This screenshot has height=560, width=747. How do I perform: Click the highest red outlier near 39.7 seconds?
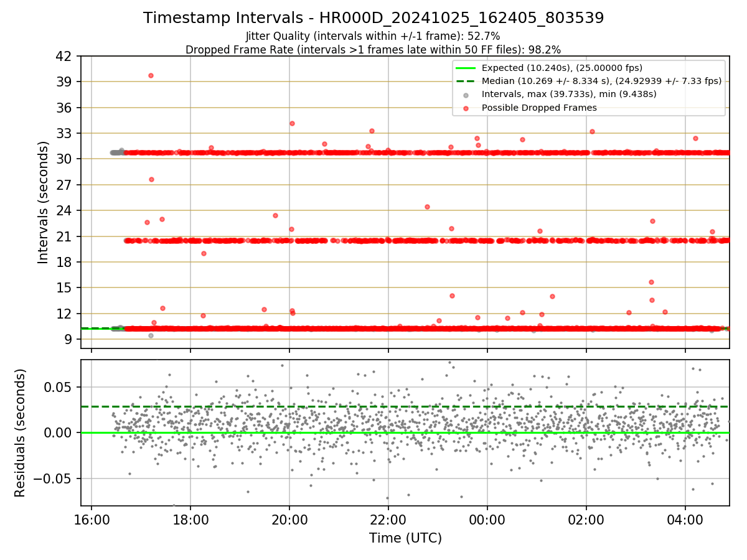coord(151,75)
